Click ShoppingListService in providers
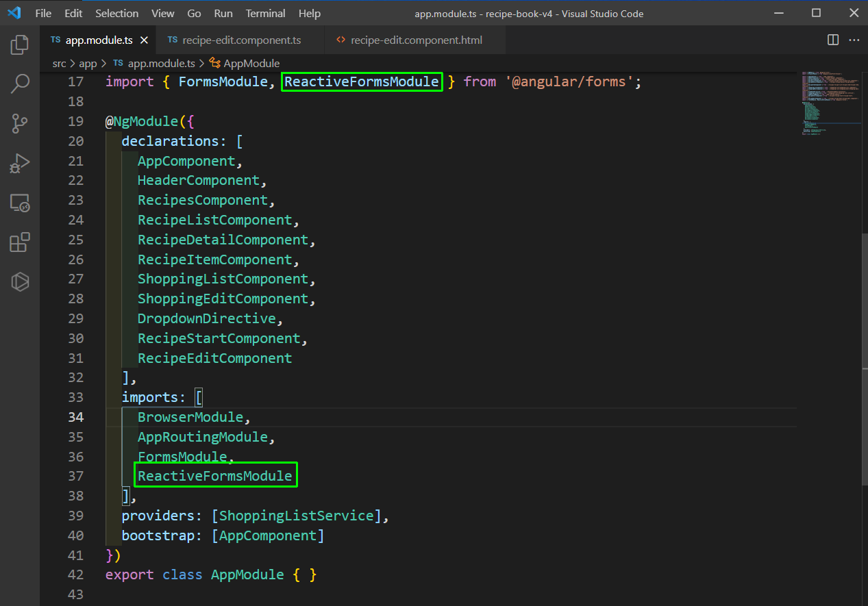The height and width of the screenshot is (606, 868). point(296,516)
